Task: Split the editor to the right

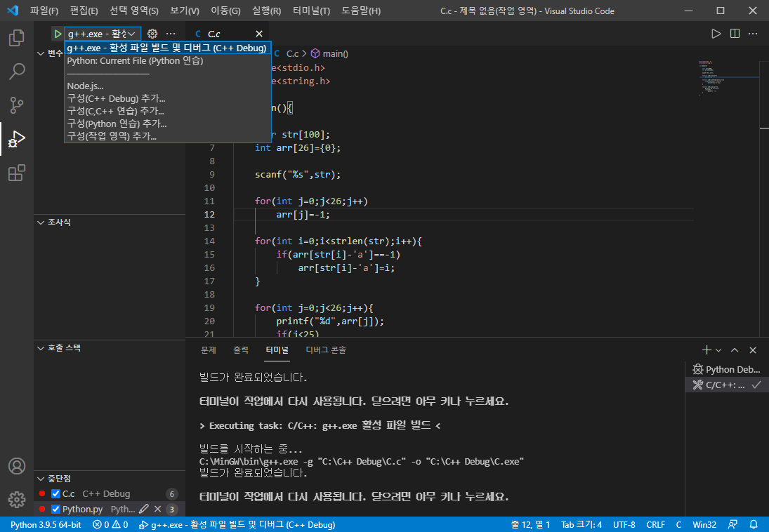Action: pos(735,34)
